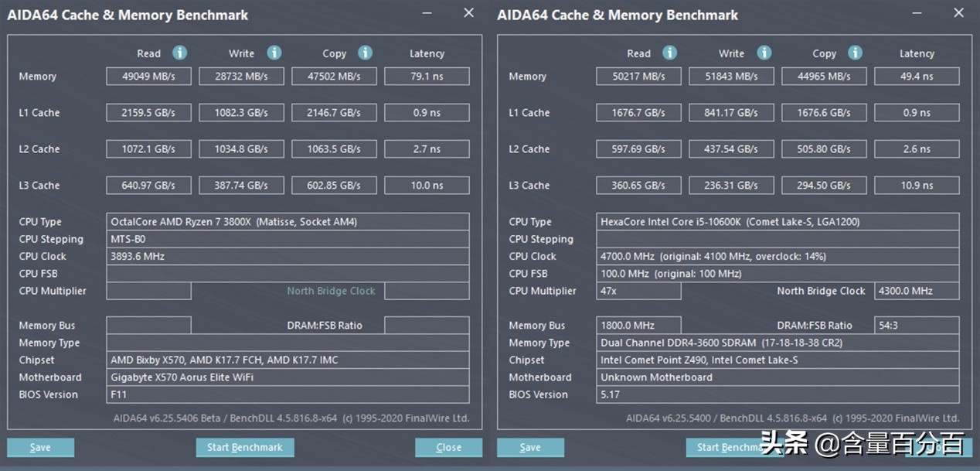
Task: Select the Gigabyte X570 Aorus Elite WiFi motherboard field
Action: pos(288,377)
